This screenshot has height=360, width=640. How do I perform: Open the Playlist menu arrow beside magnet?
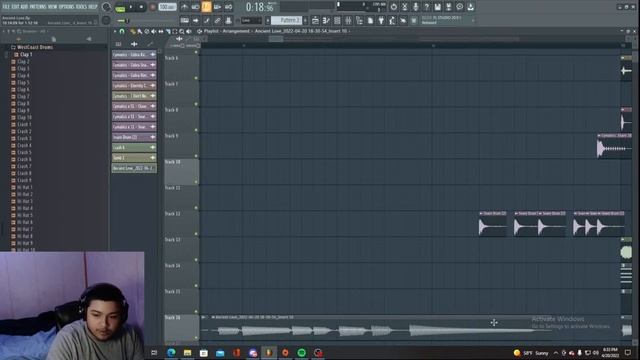point(115,31)
